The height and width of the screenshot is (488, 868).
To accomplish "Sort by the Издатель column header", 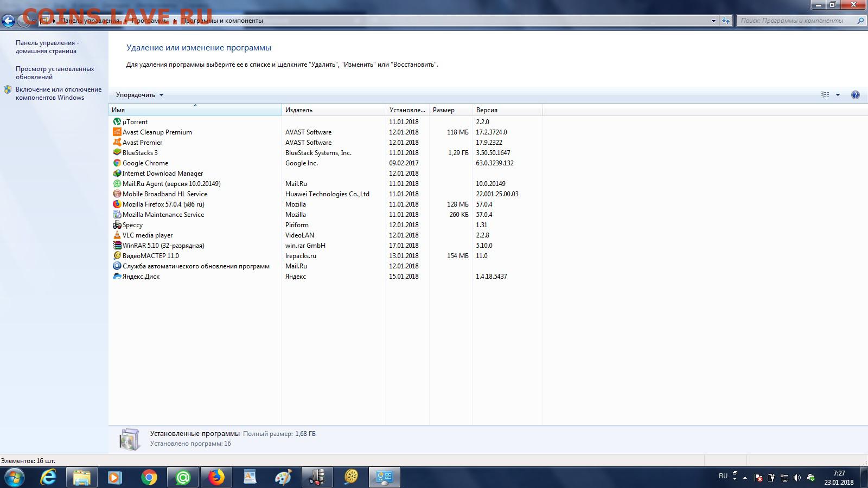I will (334, 110).
